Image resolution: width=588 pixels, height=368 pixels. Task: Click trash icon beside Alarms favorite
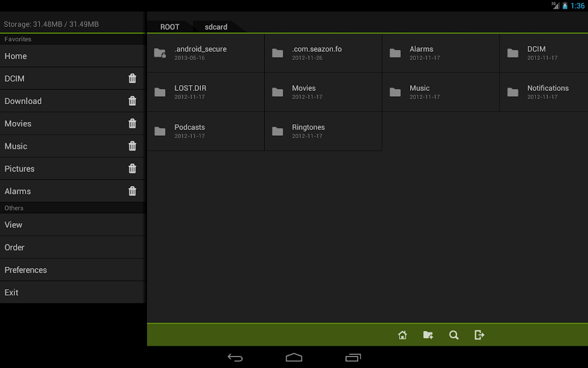[x=132, y=191]
